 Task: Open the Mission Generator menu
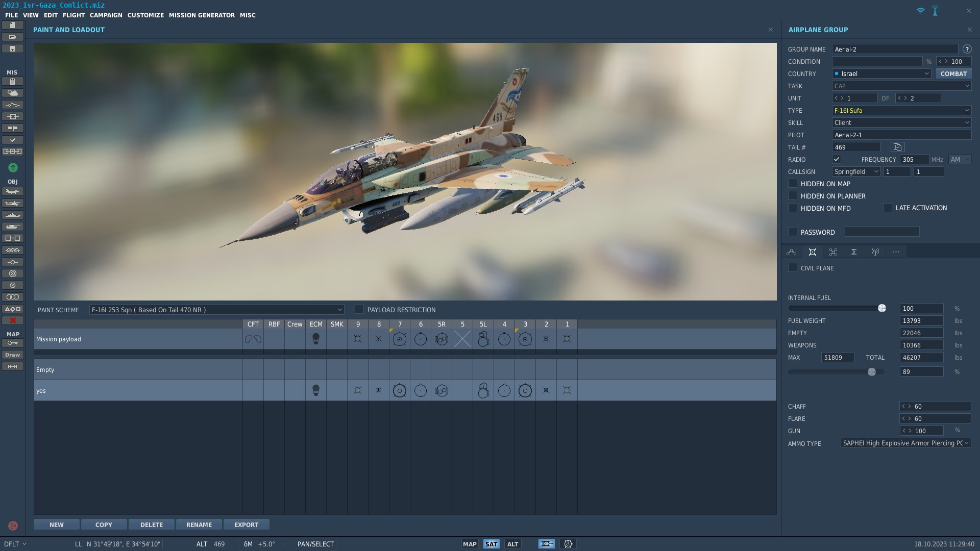tap(202, 15)
